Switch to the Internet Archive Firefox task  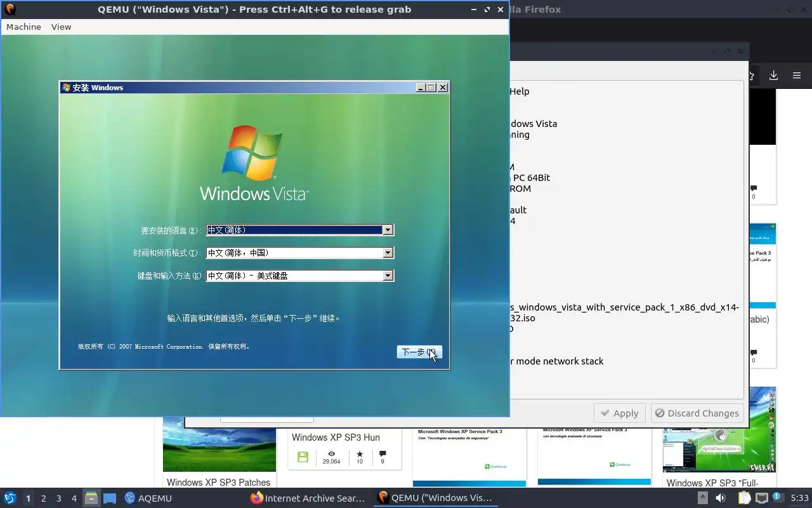pyautogui.click(x=308, y=498)
